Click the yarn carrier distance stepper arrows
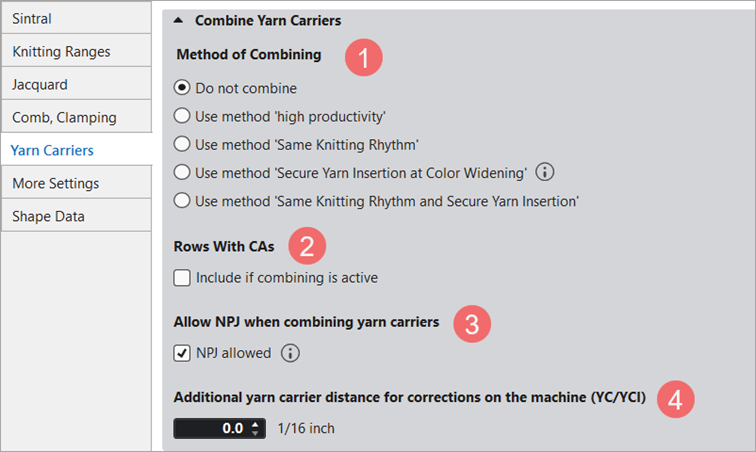Viewport: 756px width, 452px height. click(255, 429)
